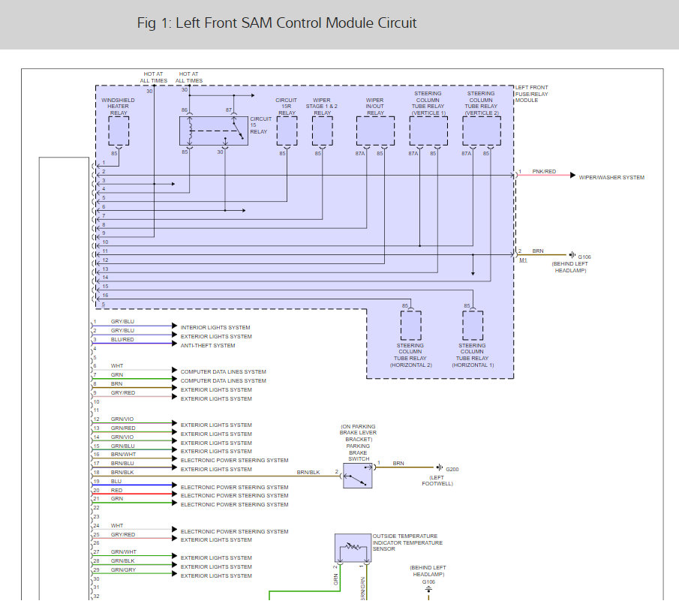
Task: Click the parking brake switch symbol
Action: point(358,476)
